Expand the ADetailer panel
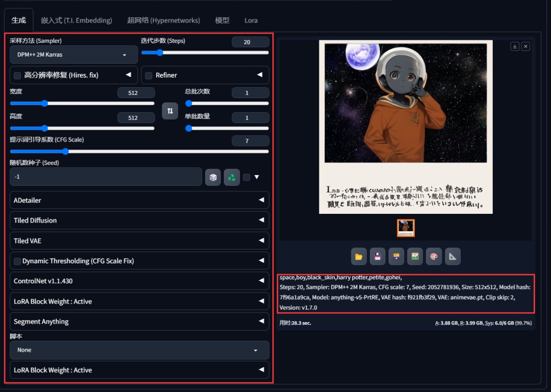 [139, 201]
